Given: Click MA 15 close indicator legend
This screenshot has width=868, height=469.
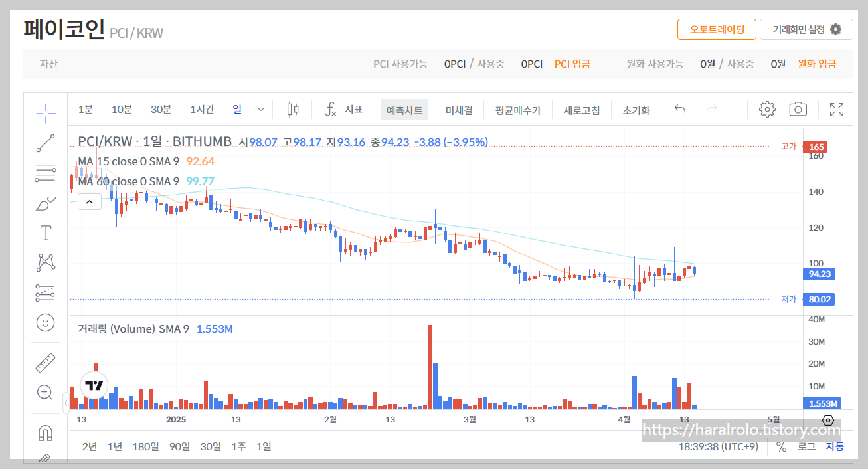Looking at the screenshot, I should click(x=128, y=161).
